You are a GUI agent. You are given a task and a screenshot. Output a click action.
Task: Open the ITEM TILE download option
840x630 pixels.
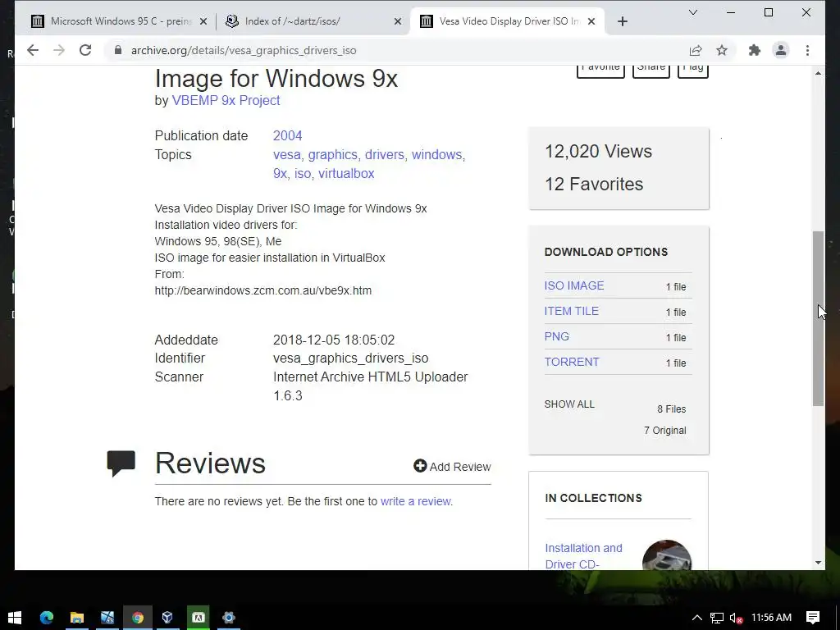coord(571,311)
